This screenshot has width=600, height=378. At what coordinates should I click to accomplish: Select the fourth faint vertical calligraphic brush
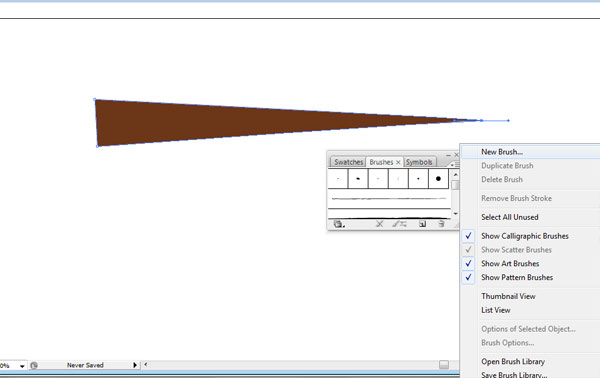[x=398, y=179]
